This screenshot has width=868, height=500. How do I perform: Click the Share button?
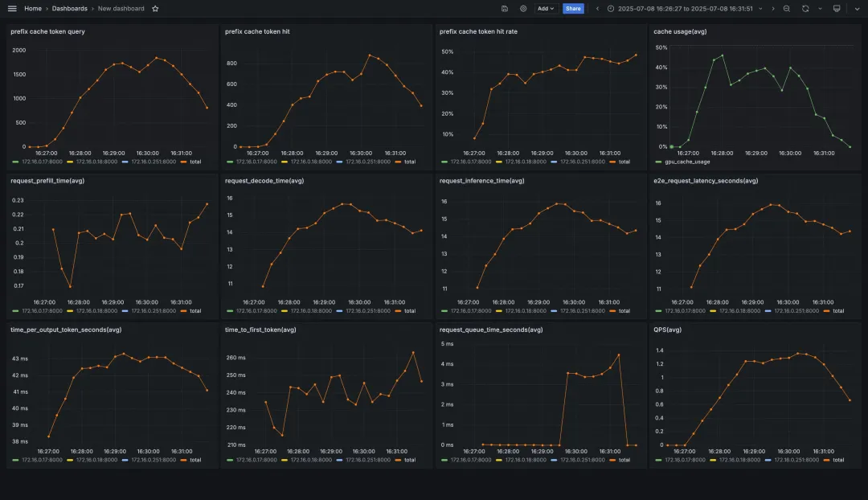point(573,8)
